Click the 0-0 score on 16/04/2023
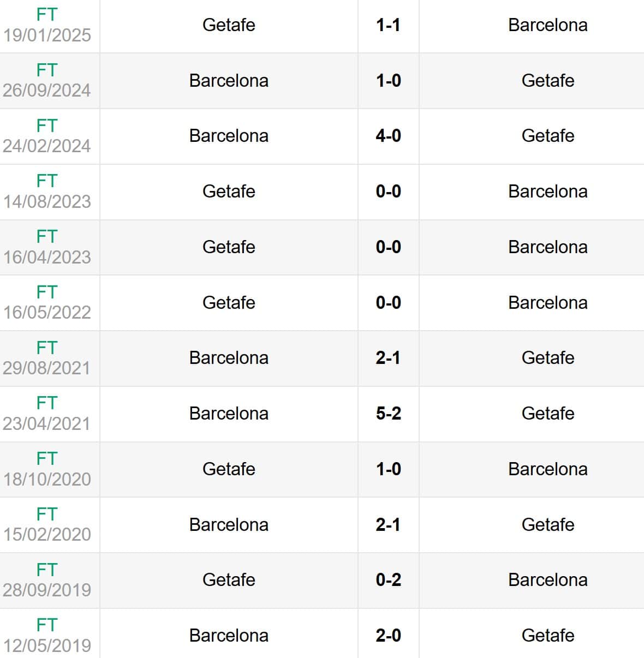Screen dimensions: 644x658 388,247
